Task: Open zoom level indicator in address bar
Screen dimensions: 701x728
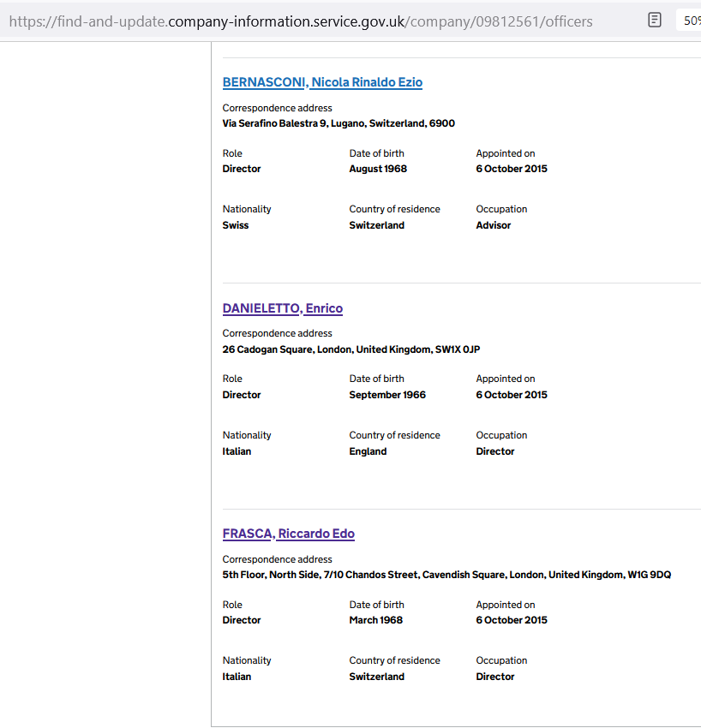Action: tap(691, 21)
